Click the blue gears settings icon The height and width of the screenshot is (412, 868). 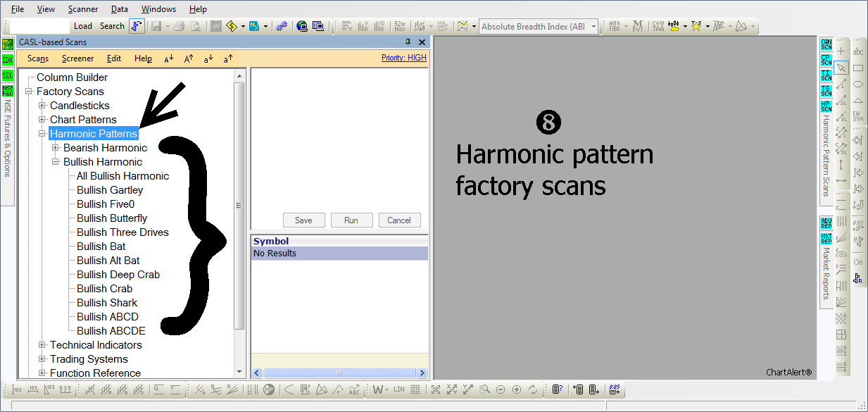pyautogui.click(x=282, y=27)
